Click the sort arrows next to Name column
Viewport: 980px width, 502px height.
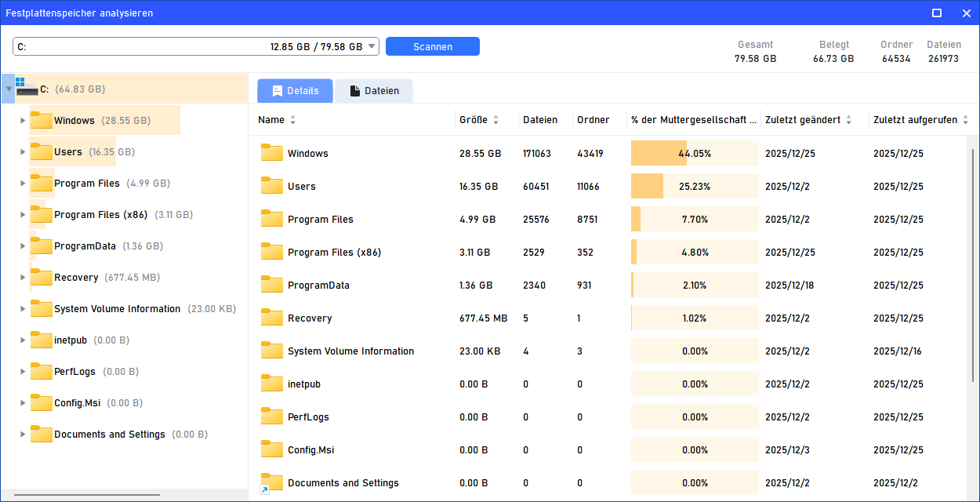tap(293, 120)
